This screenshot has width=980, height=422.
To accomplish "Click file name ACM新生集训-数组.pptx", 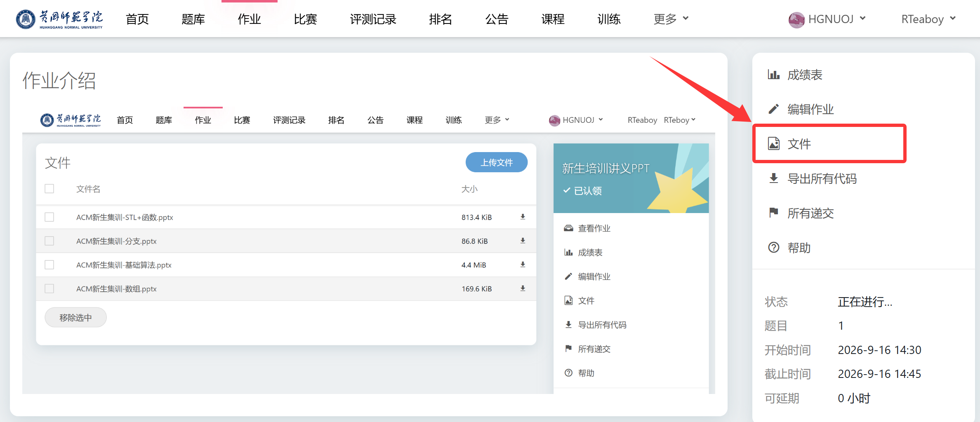I will point(116,289).
